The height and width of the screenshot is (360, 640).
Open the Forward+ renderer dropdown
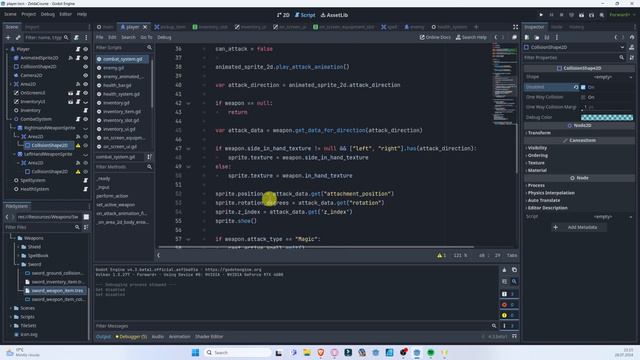(x=622, y=15)
